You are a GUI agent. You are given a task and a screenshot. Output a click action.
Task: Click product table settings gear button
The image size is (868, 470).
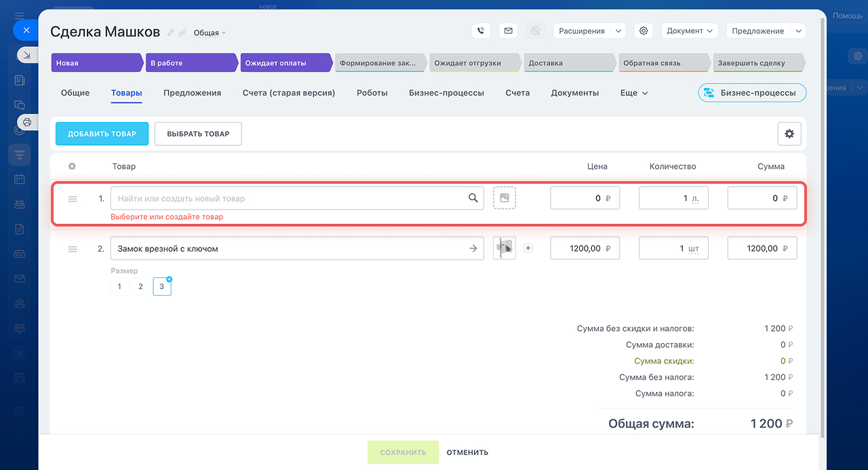click(789, 134)
